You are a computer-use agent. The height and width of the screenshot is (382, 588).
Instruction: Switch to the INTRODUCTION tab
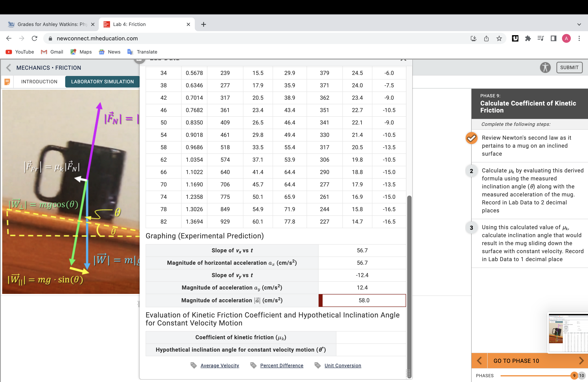point(39,82)
